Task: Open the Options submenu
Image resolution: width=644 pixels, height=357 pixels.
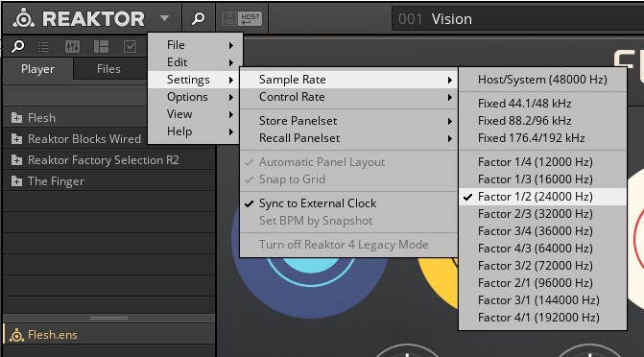Action: coord(195,97)
